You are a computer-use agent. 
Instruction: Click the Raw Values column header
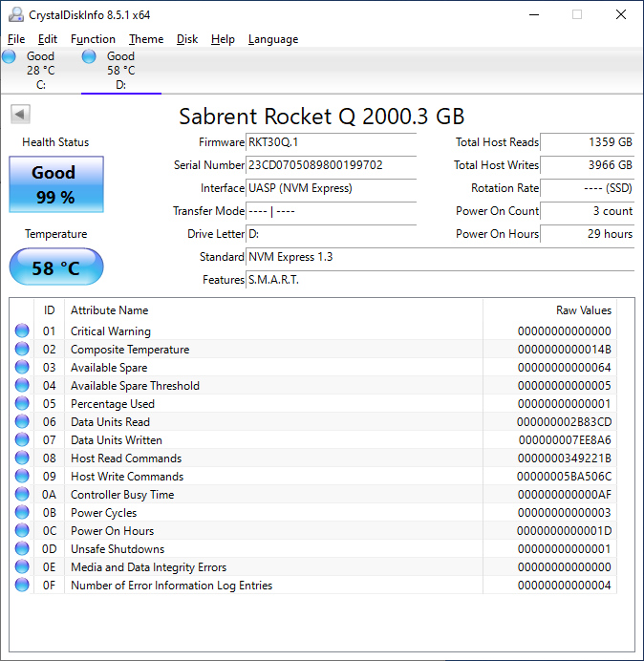point(583,310)
